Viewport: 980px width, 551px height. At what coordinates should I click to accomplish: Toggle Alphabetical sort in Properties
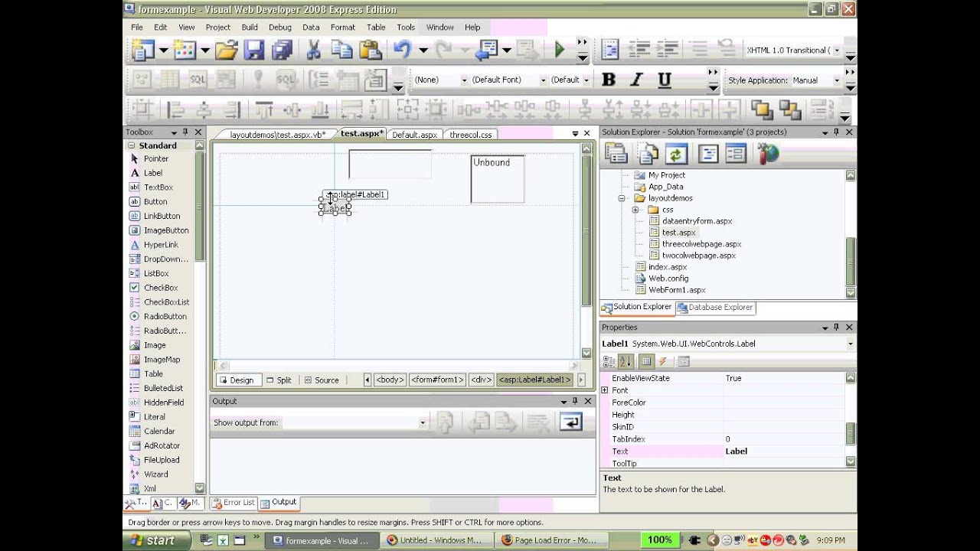(625, 361)
